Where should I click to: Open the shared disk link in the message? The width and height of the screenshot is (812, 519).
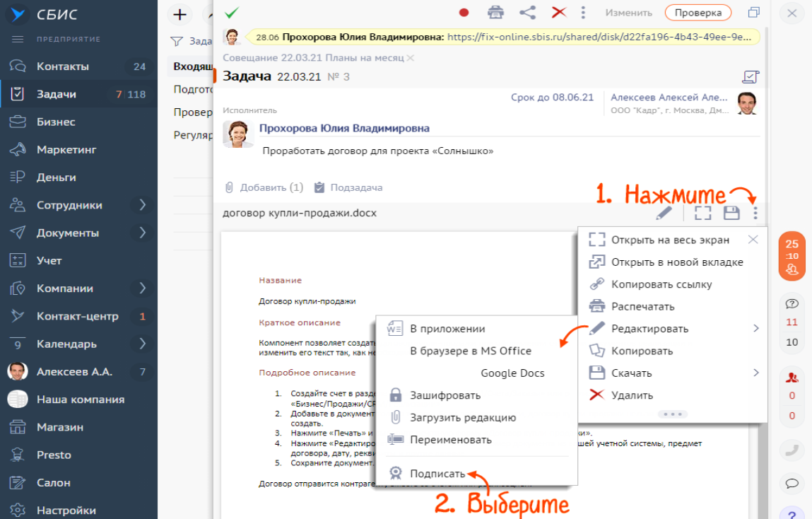(x=599, y=37)
